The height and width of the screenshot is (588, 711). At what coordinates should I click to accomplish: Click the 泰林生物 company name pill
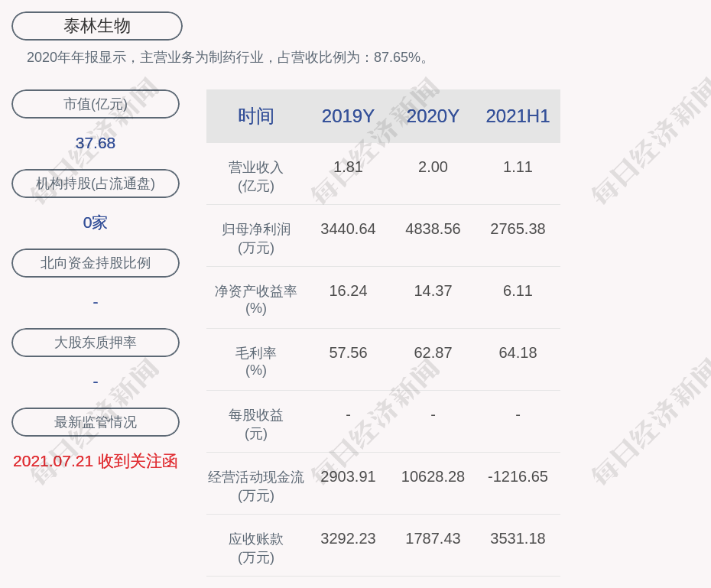[x=97, y=26]
